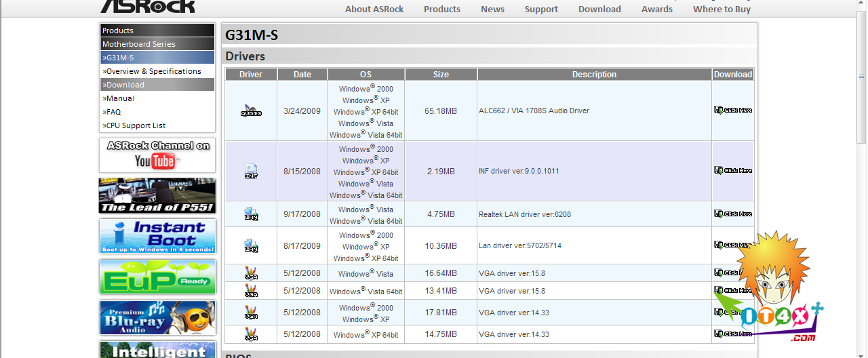Select the size 10.36MB
The height and width of the screenshot is (358, 868).
[x=441, y=245]
